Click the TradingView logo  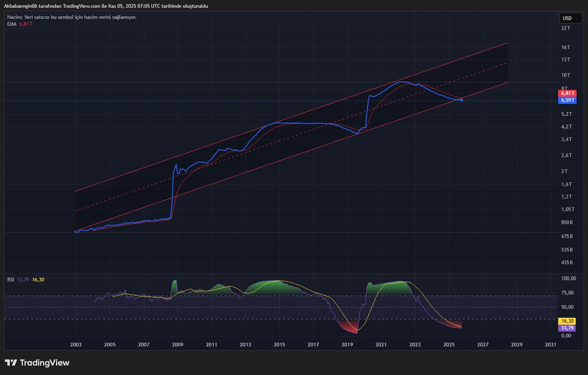[x=37, y=363]
